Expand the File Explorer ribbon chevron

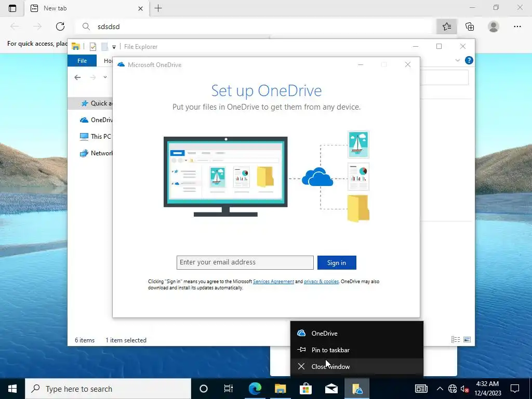[x=457, y=60]
